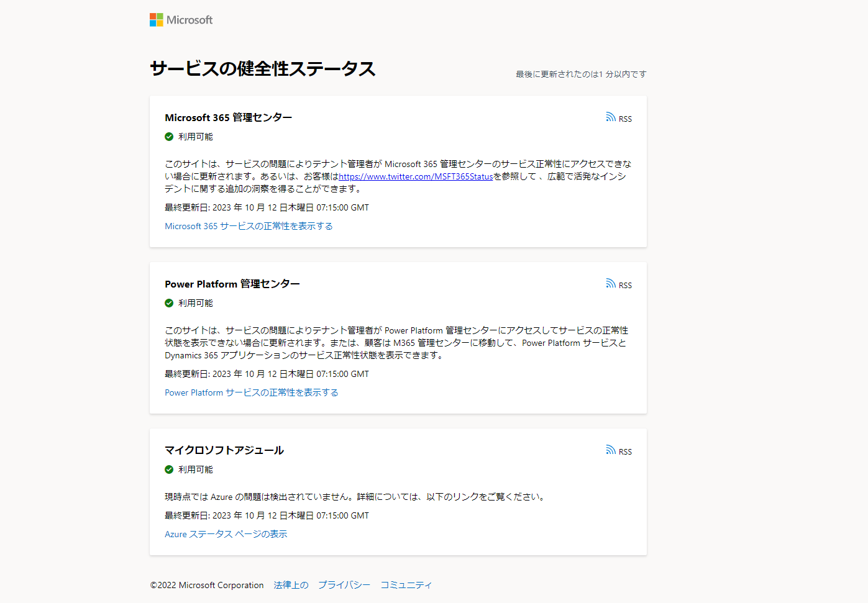Open the 法律上の footer link
This screenshot has width=868, height=603.
click(291, 585)
